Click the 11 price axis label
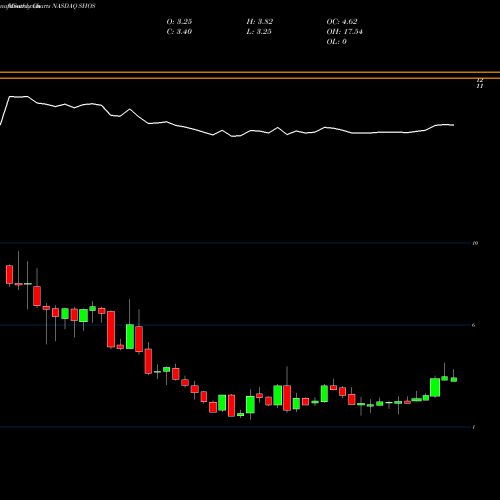 480,86
